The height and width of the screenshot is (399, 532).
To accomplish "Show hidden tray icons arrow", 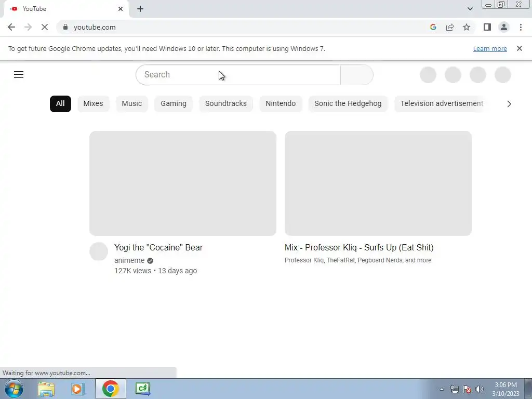I will [x=442, y=390].
